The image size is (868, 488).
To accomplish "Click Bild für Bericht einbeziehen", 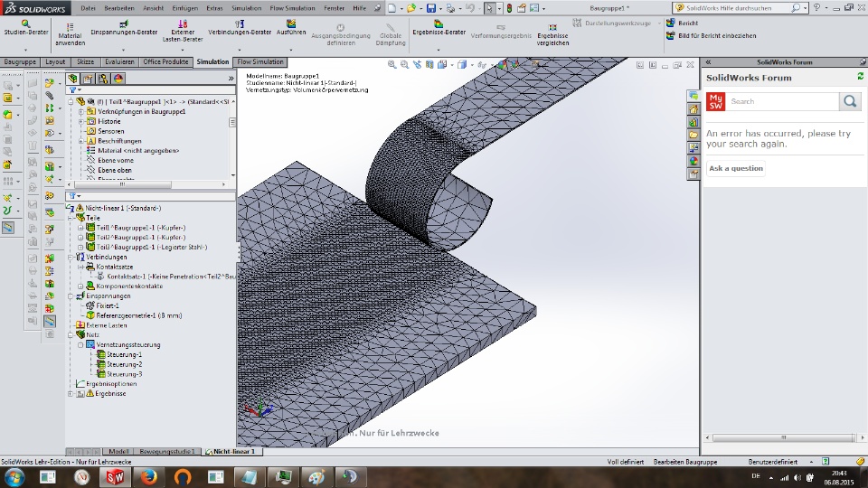I will [x=712, y=35].
